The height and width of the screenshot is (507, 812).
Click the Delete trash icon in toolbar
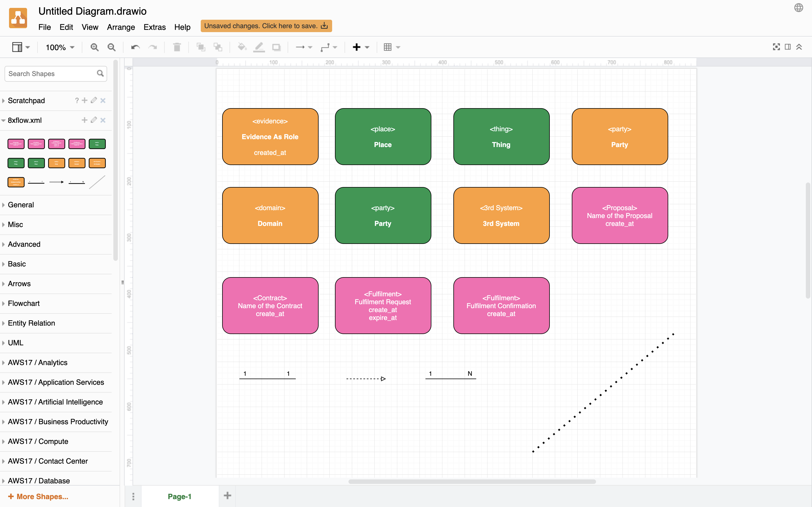coord(177,47)
